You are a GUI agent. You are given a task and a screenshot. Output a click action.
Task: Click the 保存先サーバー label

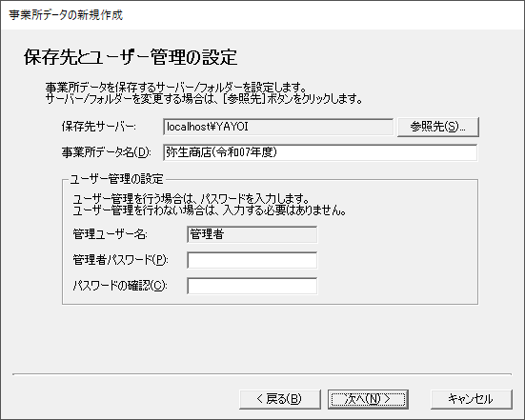[x=99, y=127]
